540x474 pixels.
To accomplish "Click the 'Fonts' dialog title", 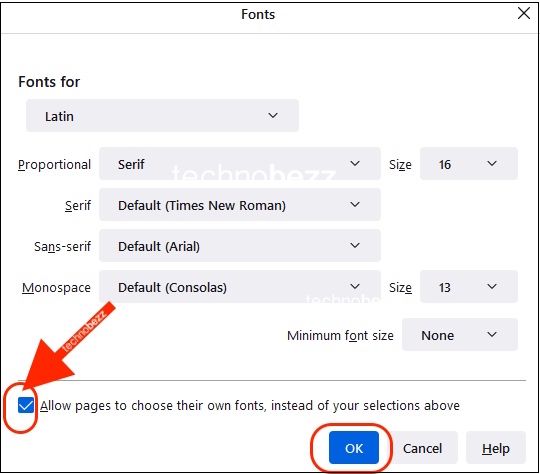I will tap(258, 14).
